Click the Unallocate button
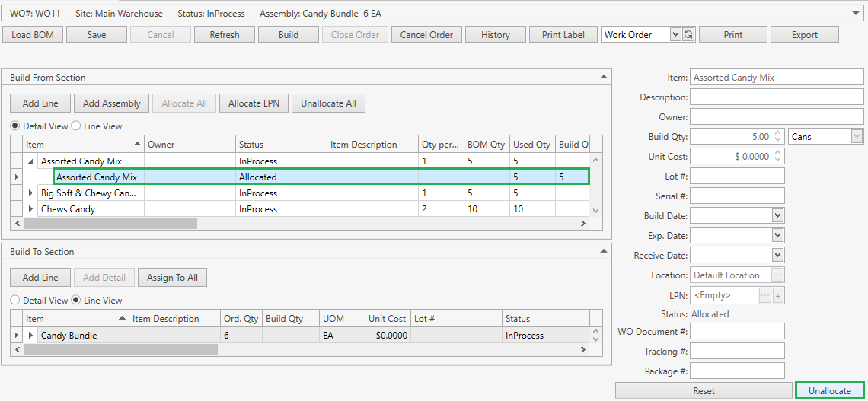The width and height of the screenshot is (868, 401). [829, 390]
